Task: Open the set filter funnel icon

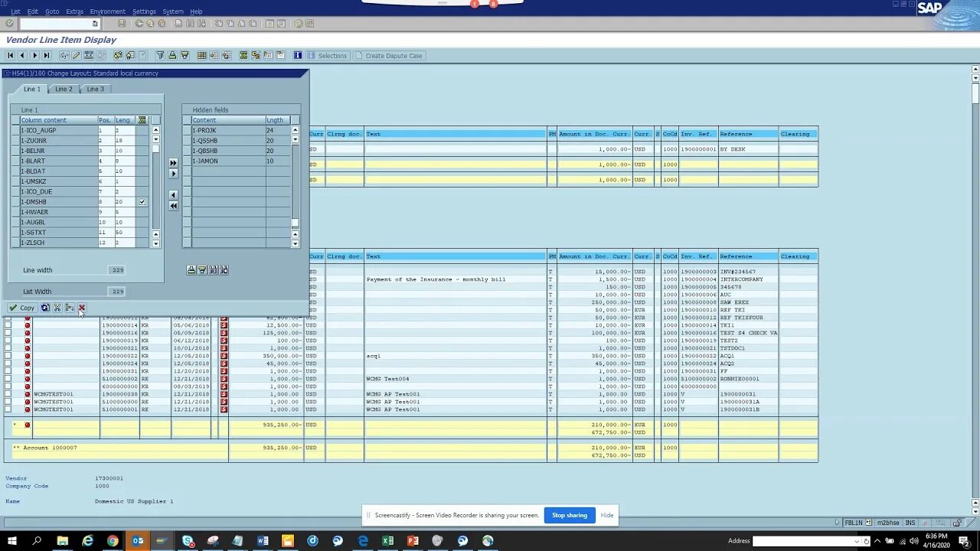Action: point(160,55)
